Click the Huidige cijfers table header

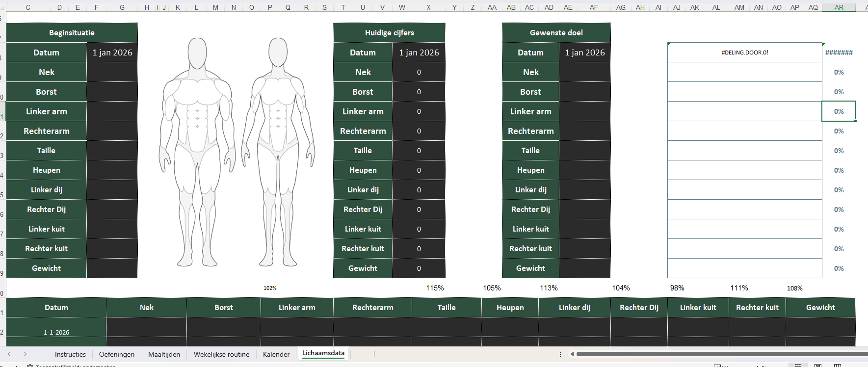[x=389, y=32]
